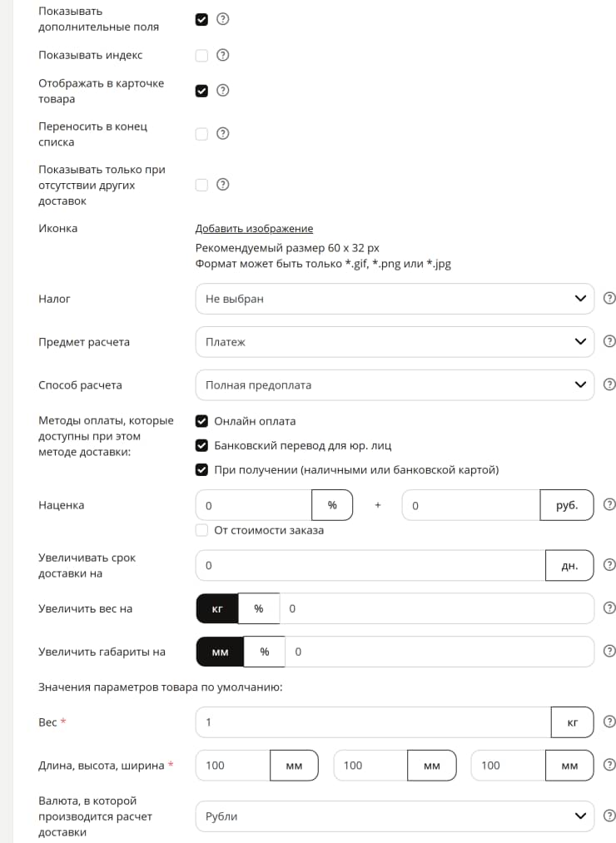Uncheck Показывать дополнительные поля checkbox

pyautogui.click(x=201, y=19)
